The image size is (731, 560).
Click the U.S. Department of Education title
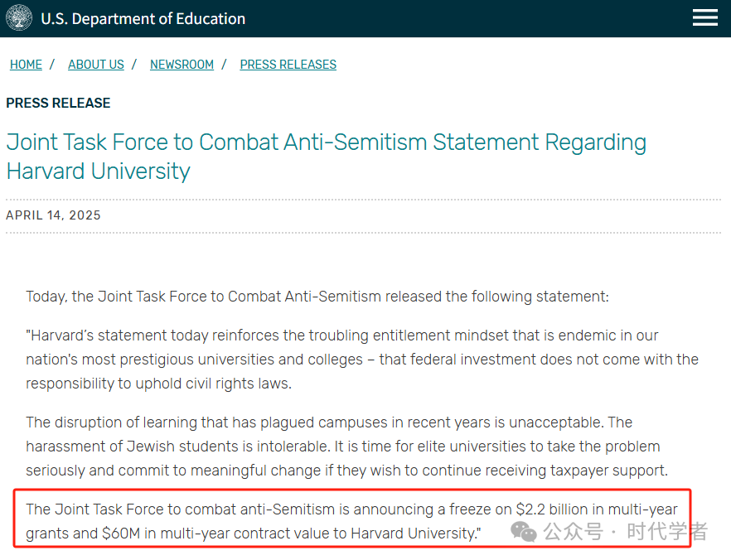tap(143, 18)
